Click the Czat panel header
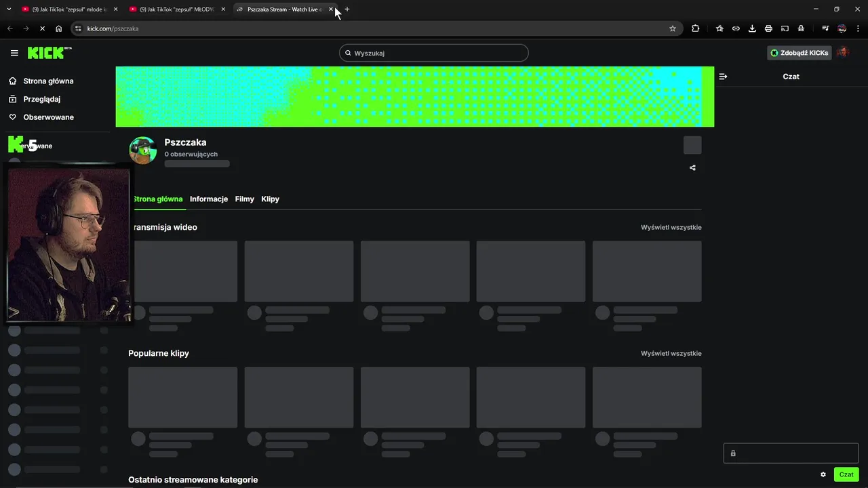 tap(791, 77)
